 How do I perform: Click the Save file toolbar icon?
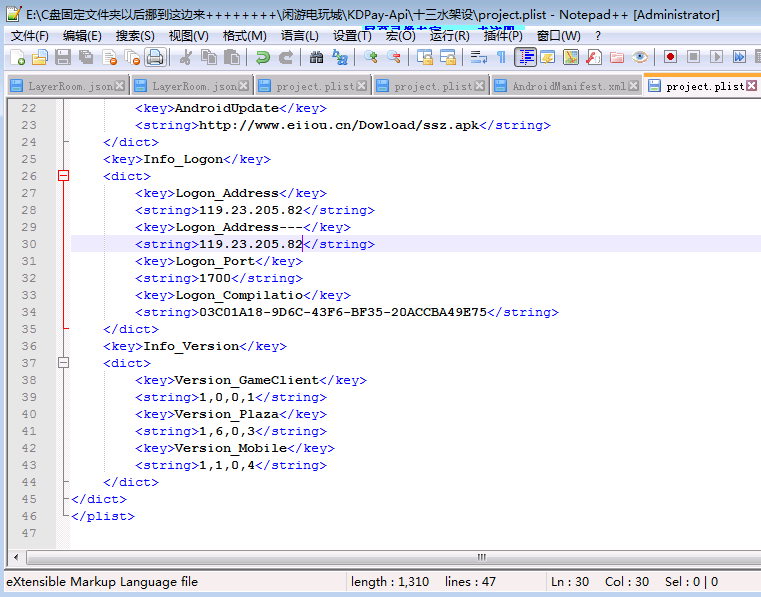coord(63,58)
